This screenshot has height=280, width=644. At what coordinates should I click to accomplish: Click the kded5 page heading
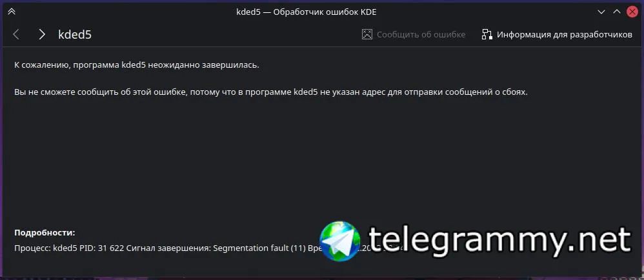pos(75,34)
